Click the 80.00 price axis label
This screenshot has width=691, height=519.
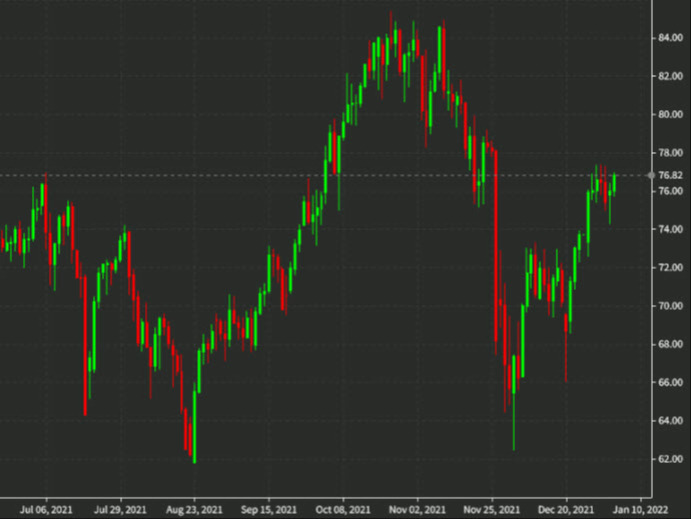(x=670, y=115)
